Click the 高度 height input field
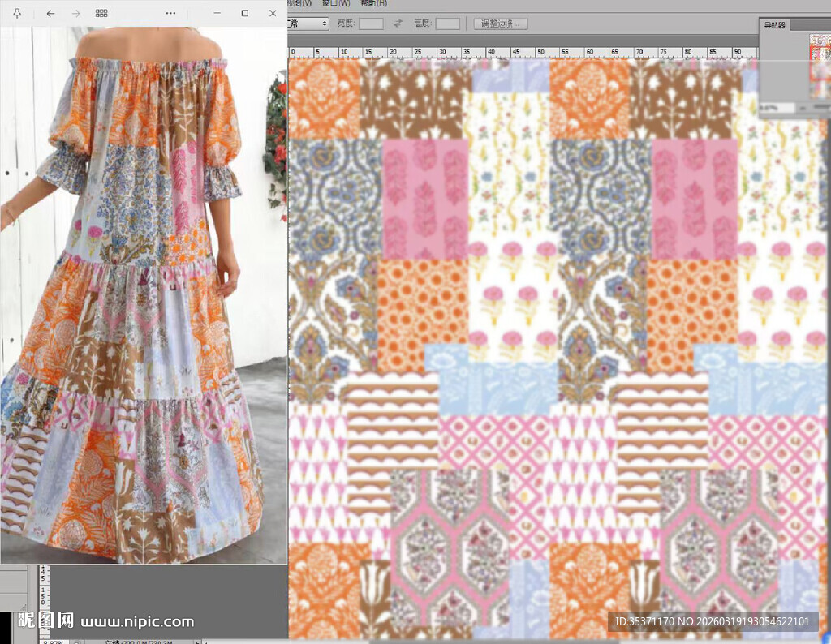Screen dimensions: 831x644 pyautogui.click(x=447, y=24)
